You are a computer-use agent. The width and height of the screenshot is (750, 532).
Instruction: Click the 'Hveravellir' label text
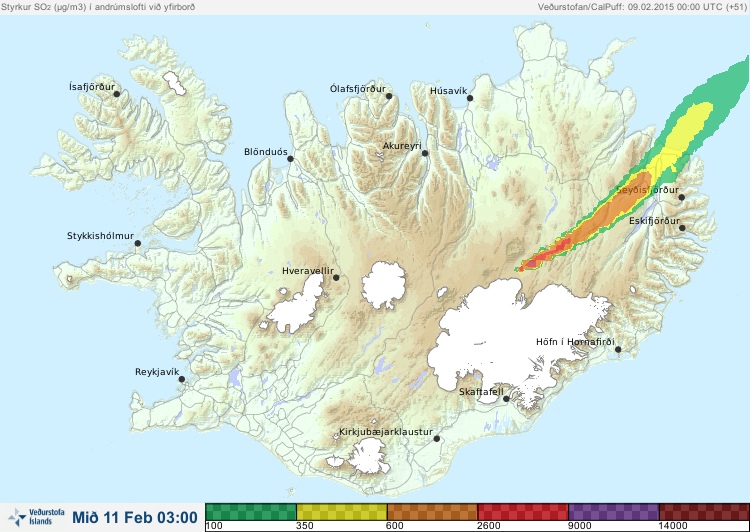point(308,271)
